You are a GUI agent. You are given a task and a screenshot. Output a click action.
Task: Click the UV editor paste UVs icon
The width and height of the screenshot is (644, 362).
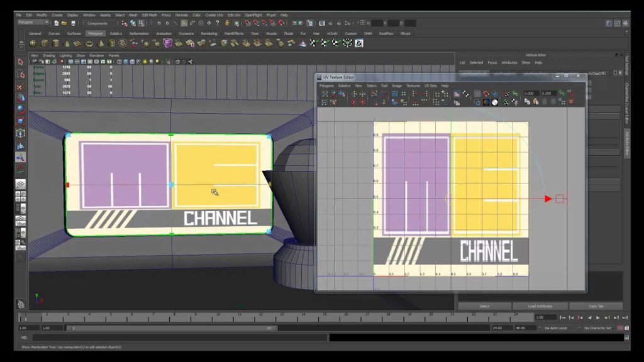[536, 102]
